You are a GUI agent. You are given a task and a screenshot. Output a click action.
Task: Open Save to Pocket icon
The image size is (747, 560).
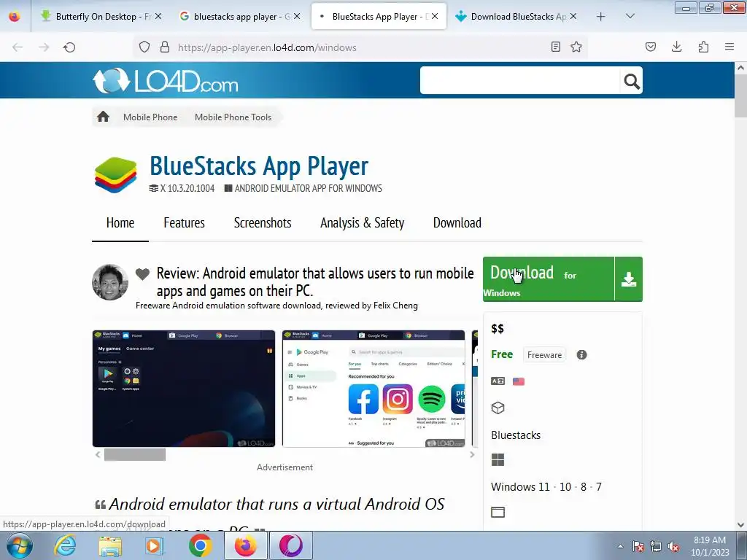tap(651, 47)
